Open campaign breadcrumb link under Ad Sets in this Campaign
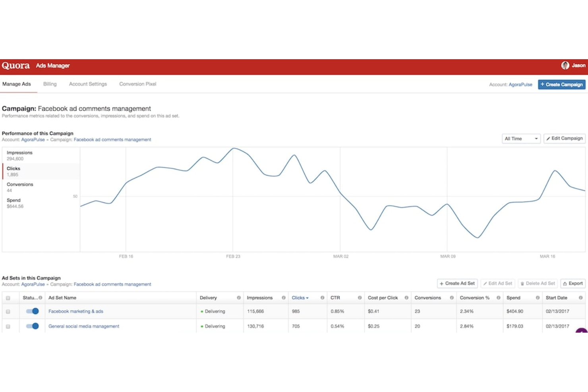588x392 pixels. 112,284
